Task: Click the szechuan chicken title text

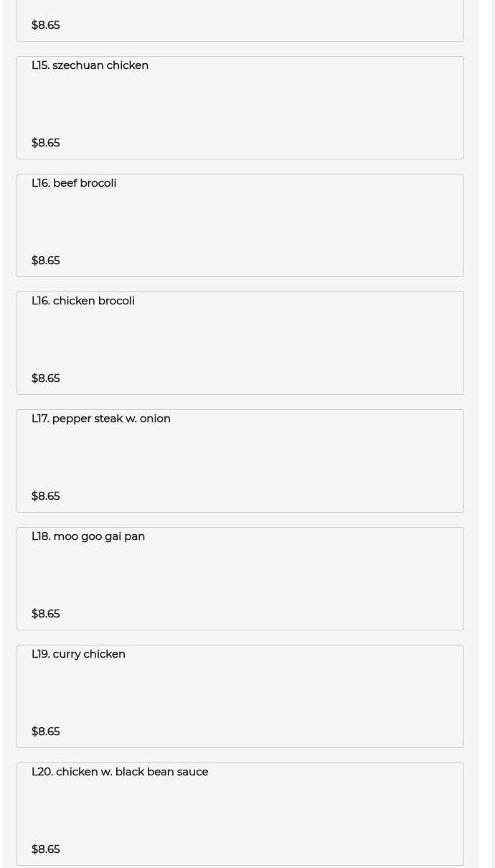Action: coord(90,65)
